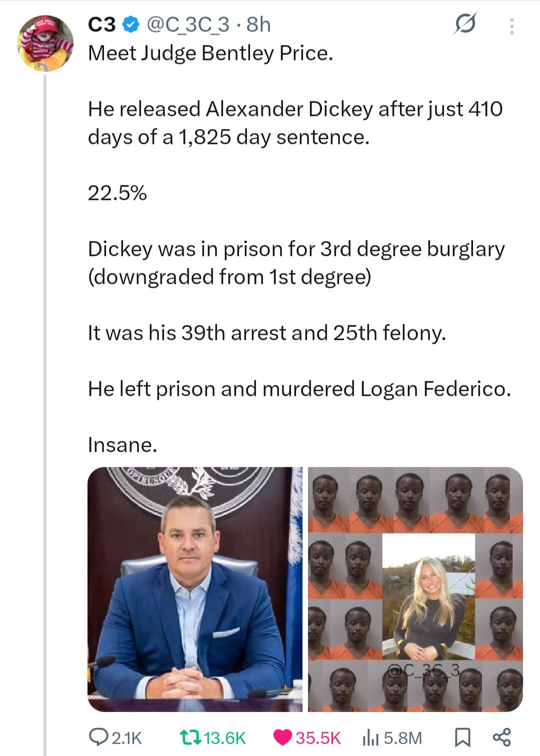Open the C3 profile avatar

point(45,43)
